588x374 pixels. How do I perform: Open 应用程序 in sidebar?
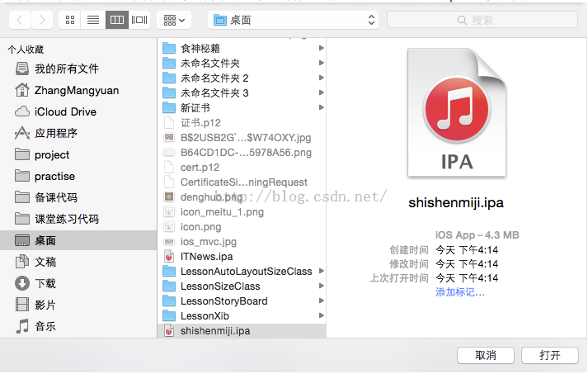point(78,133)
